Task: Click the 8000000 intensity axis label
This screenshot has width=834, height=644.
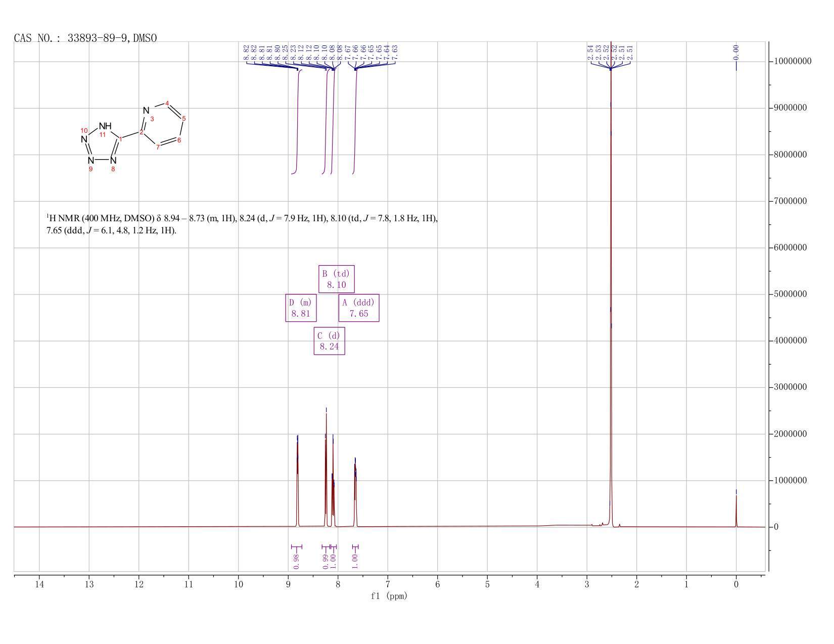Action: [x=790, y=155]
